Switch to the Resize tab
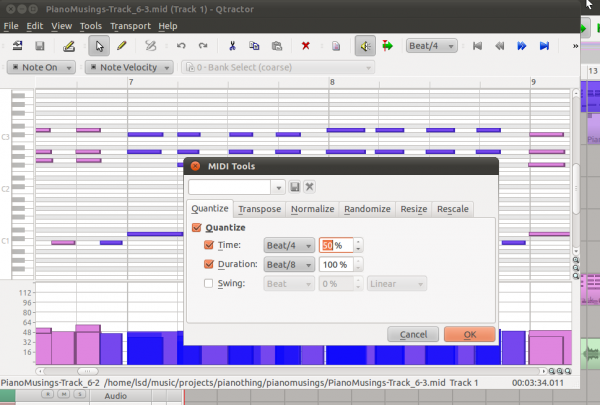The width and height of the screenshot is (600, 405). pyautogui.click(x=414, y=209)
